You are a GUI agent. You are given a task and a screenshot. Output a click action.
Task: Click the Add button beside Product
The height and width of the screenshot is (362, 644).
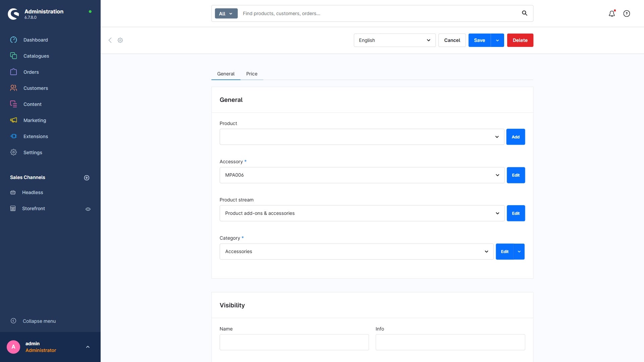(515, 137)
